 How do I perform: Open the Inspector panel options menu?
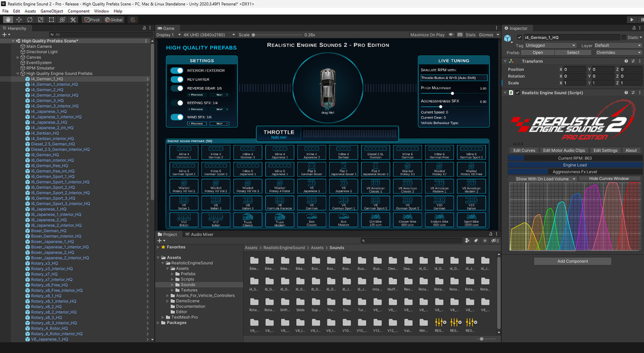point(639,28)
